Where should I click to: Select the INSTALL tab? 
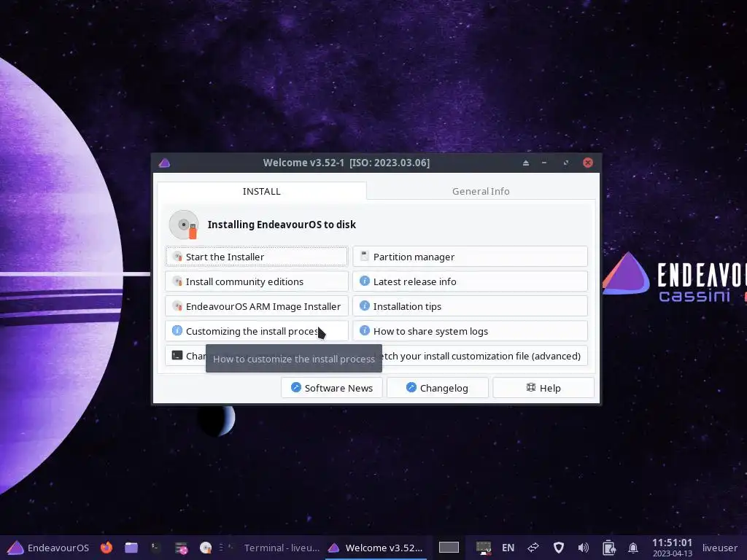262,191
